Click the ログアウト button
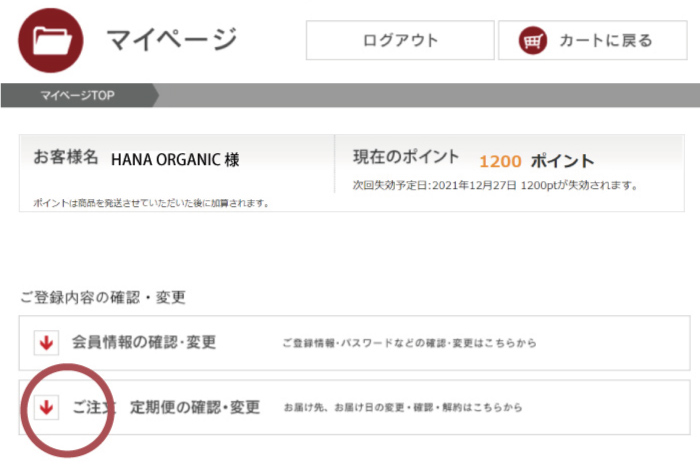This screenshot has height=476, width=700. [400, 40]
